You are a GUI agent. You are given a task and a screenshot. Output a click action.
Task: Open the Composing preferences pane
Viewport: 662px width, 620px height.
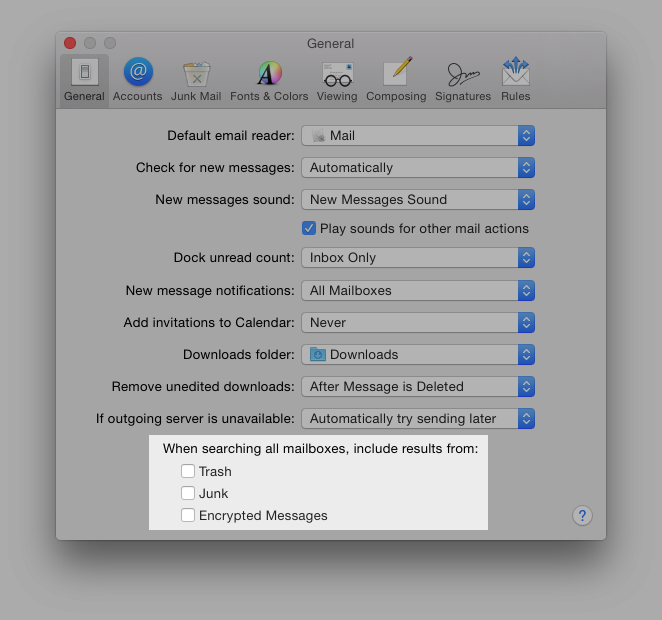click(x=396, y=80)
